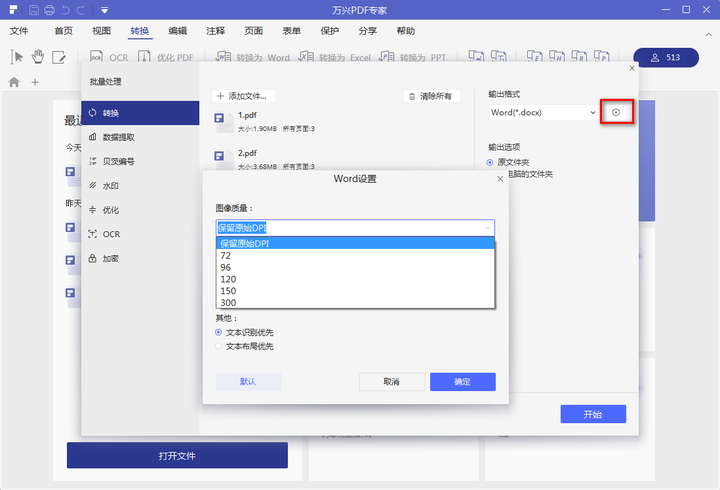This screenshot has height=490, width=720.
Task: Open output format settings gear icon
Action: 616,112
